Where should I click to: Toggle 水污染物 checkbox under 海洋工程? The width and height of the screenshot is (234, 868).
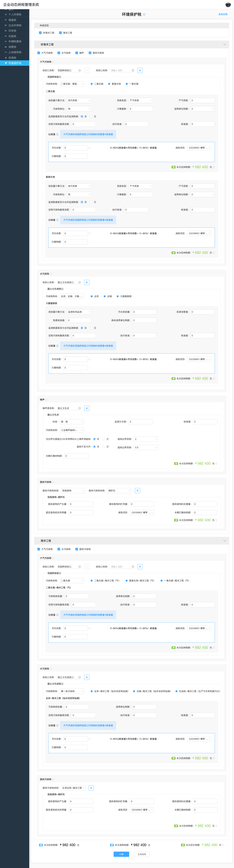[x=59, y=549]
